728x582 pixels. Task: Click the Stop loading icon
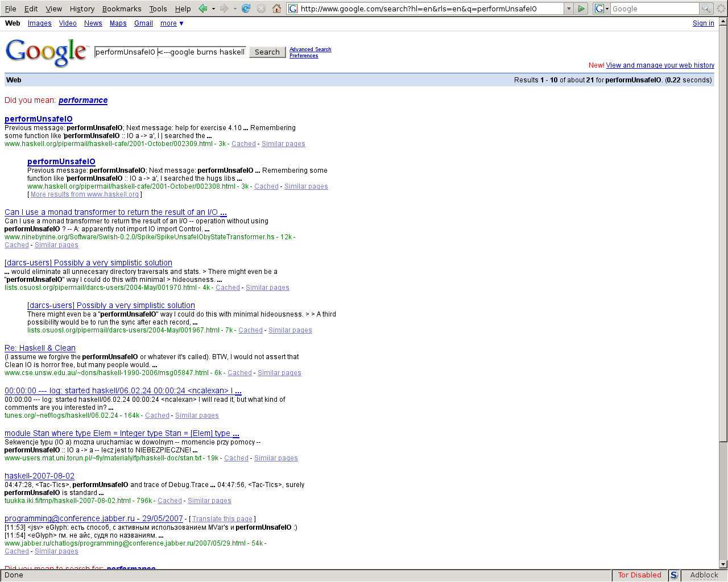pyautogui.click(x=261, y=9)
